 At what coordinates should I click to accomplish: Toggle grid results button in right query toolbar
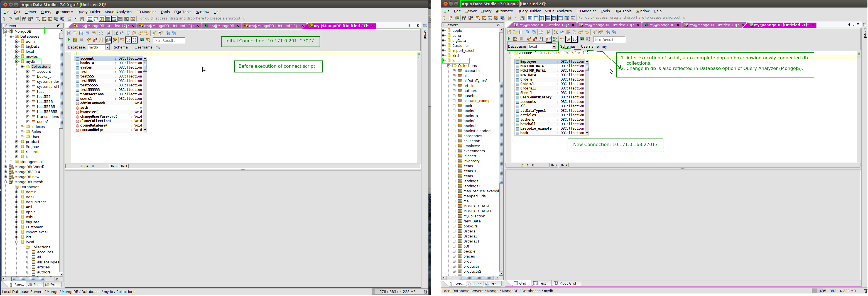tap(549, 39)
